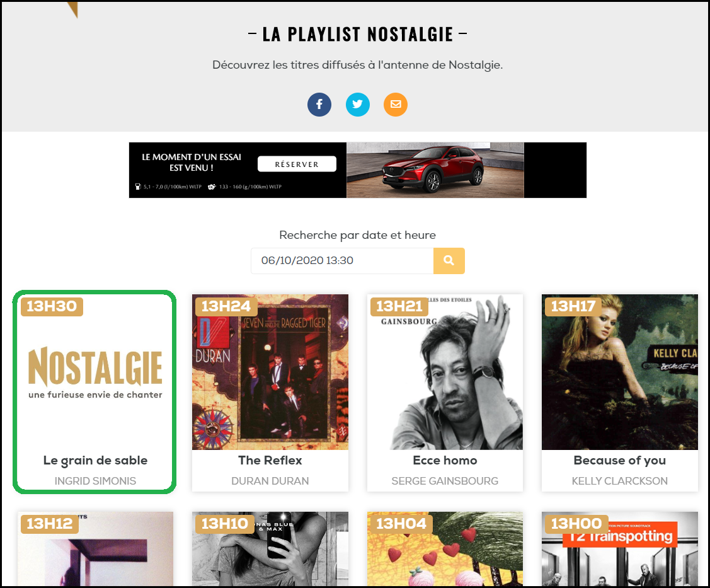Open the Nostalgie logo cover at 13H30
Image resolution: width=710 pixels, height=588 pixels.
[x=95, y=372]
